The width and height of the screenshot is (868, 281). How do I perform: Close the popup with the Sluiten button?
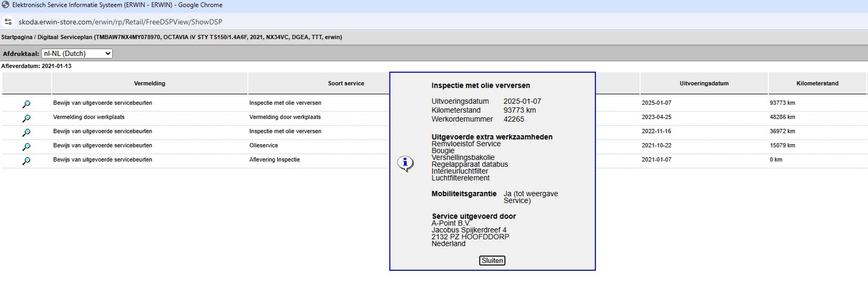[x=492, y=261]
